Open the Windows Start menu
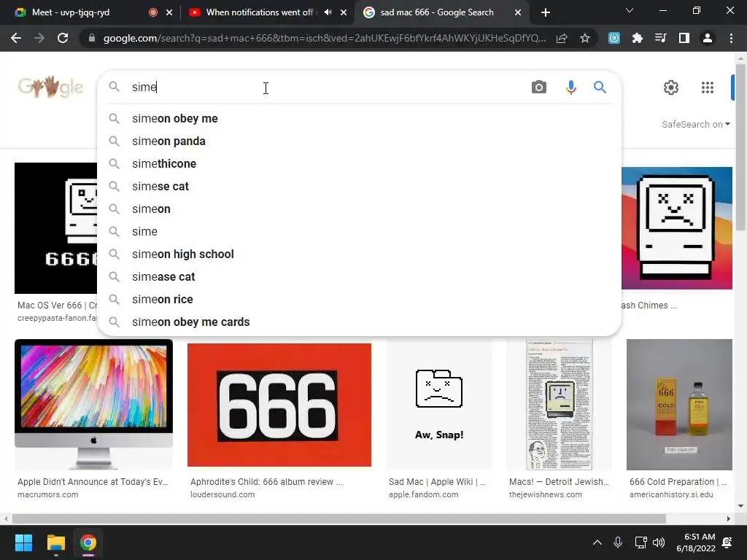The height and width of the screenshot is (560, 747). point(23,542)
